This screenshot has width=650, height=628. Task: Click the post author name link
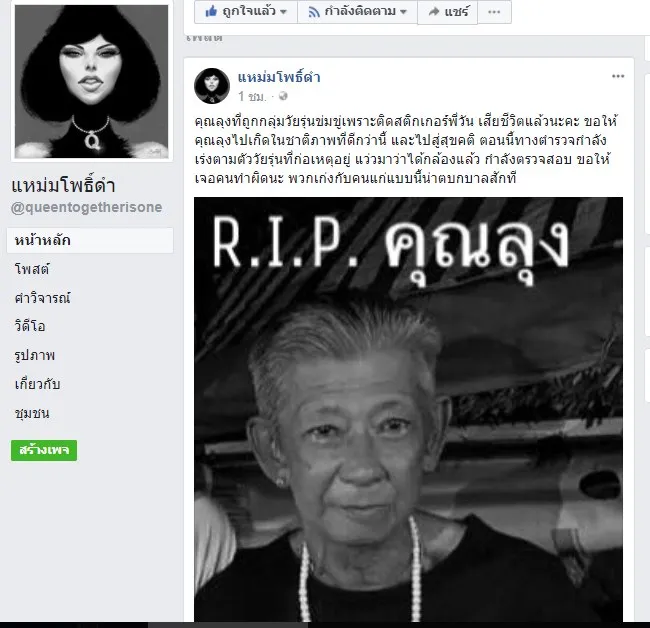coord(279,78)
